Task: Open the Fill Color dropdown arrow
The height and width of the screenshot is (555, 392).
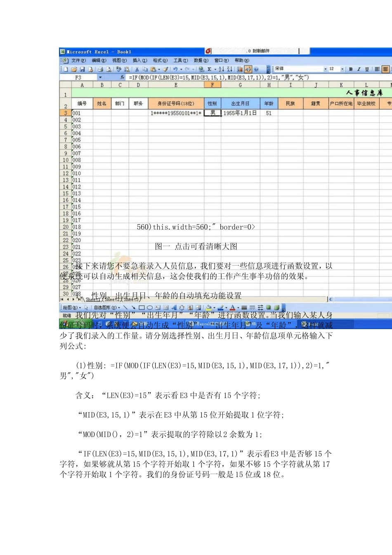Action: click(x=214, y=307)
